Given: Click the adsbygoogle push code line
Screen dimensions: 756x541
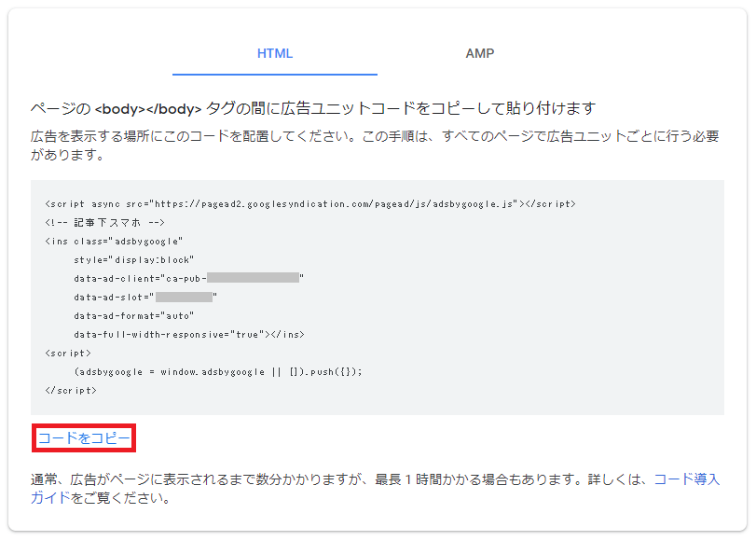Looking at the screenshot, I should pyautogui.click(x=218, y=371).
